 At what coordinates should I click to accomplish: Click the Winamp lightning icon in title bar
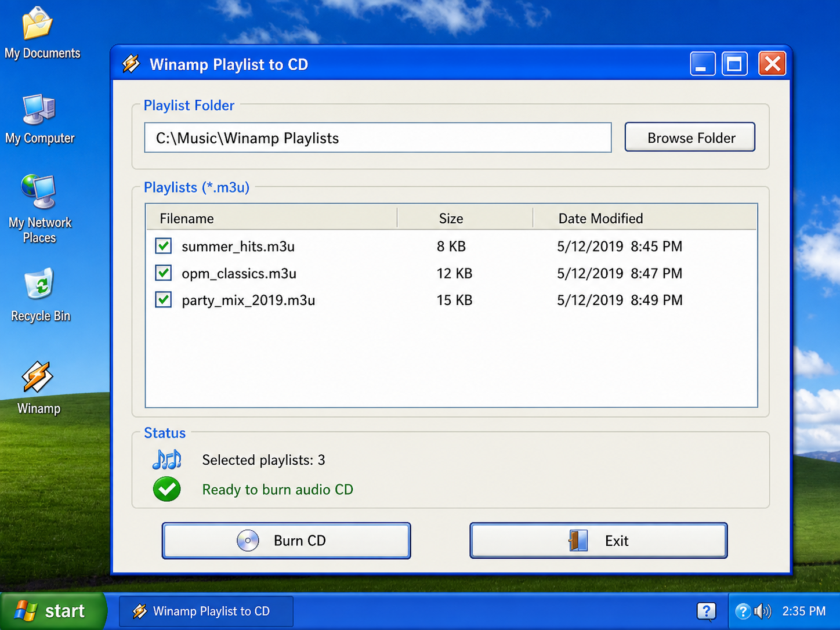(x=131, y=64)
